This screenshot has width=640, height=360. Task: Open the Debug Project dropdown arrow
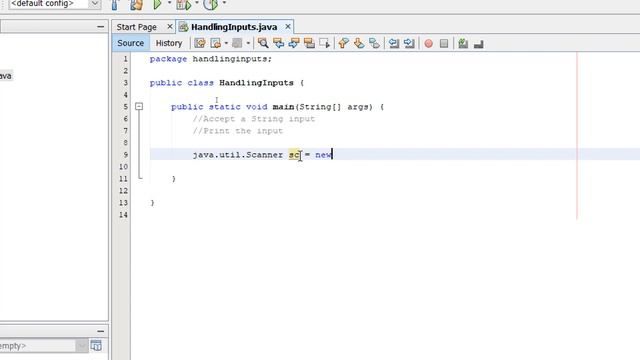197,3
